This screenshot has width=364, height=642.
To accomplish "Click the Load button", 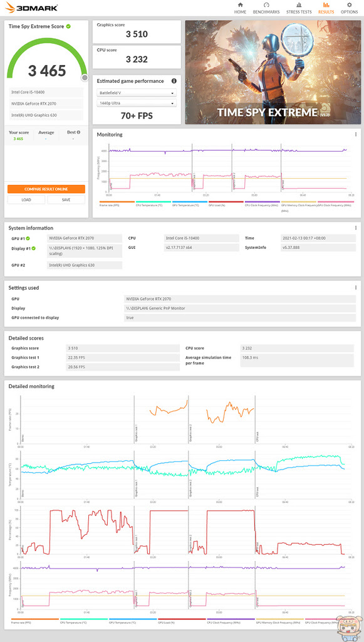I will click(x=26, y=200).
